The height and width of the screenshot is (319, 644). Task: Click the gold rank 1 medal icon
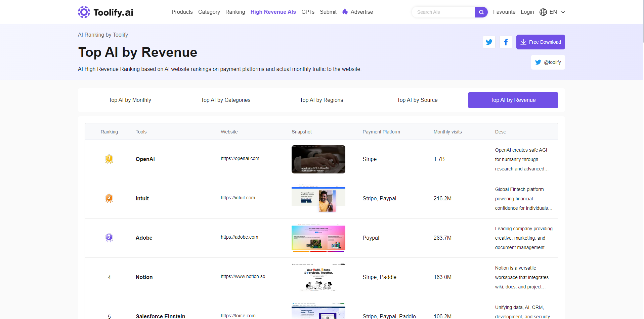(109, 159)
